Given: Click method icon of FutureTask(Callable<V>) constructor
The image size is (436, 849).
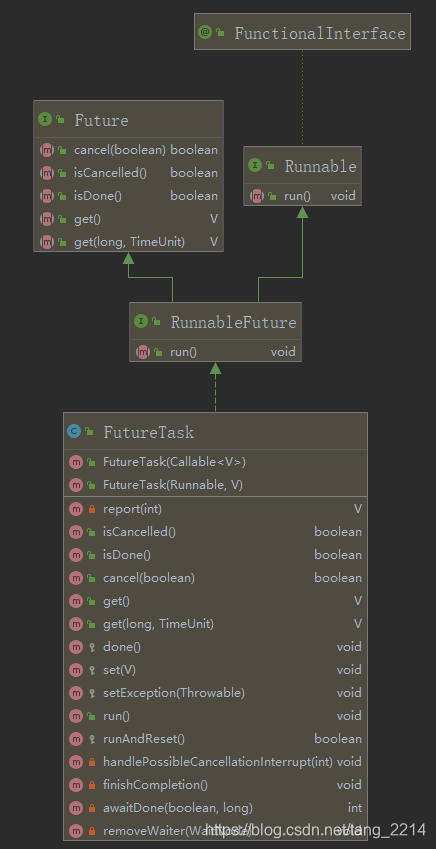Looking at the screenshot, I should click(x=76, y=462).
